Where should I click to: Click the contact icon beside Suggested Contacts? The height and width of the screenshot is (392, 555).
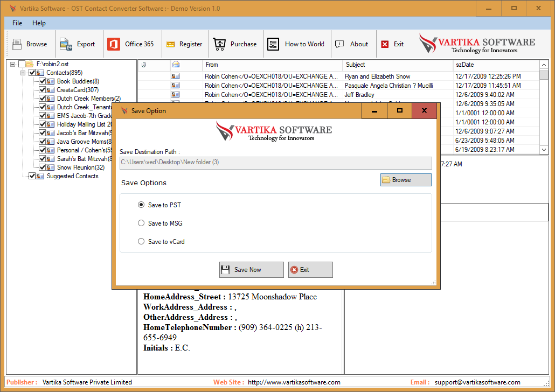[40, 176]
